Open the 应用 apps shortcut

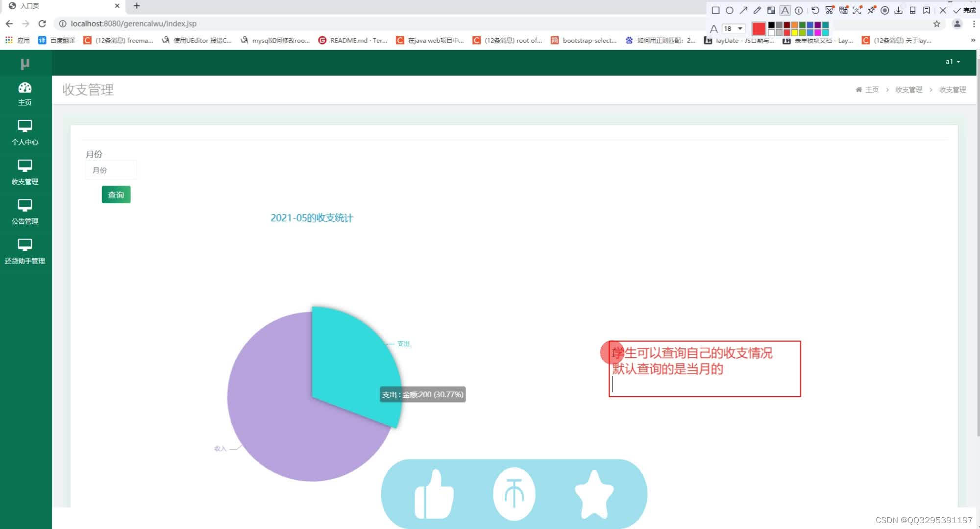click(x=18, y=40)
